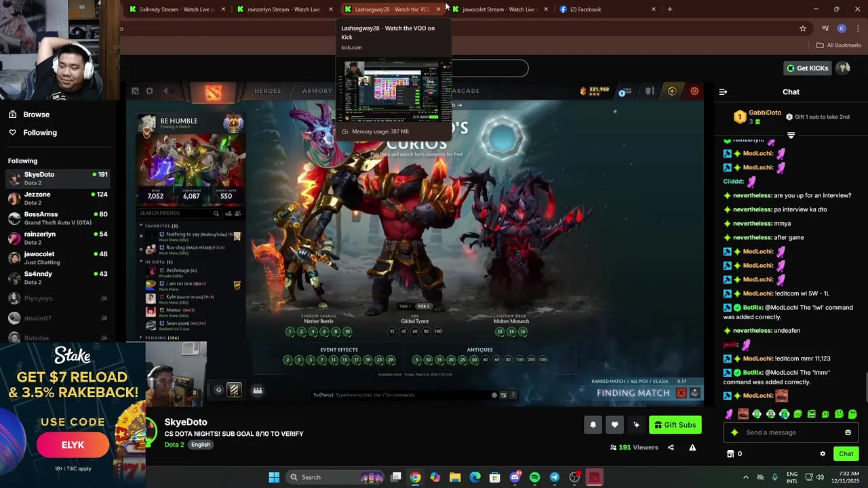Click the English language tag
868x488 pixels.
click(200, 445)
